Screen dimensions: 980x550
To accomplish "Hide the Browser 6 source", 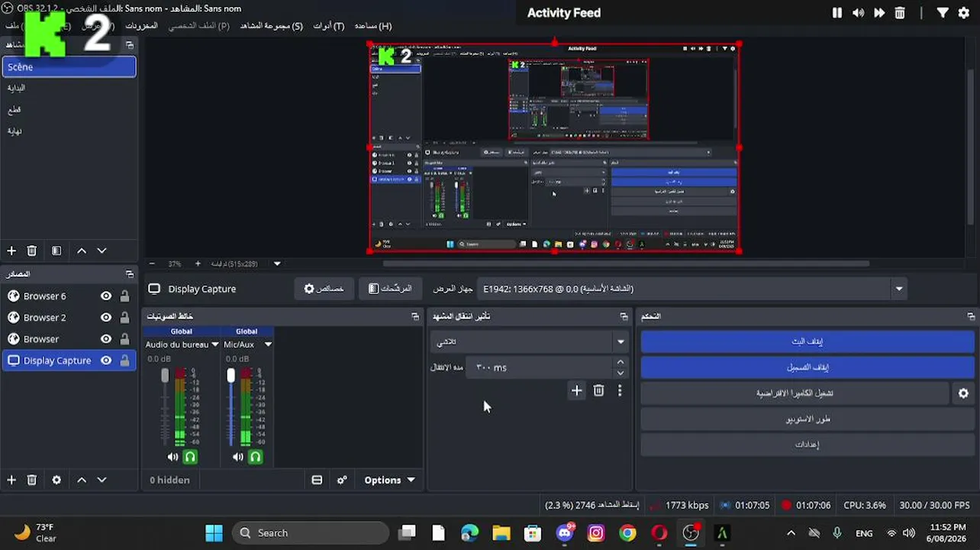I will (106, 296).
